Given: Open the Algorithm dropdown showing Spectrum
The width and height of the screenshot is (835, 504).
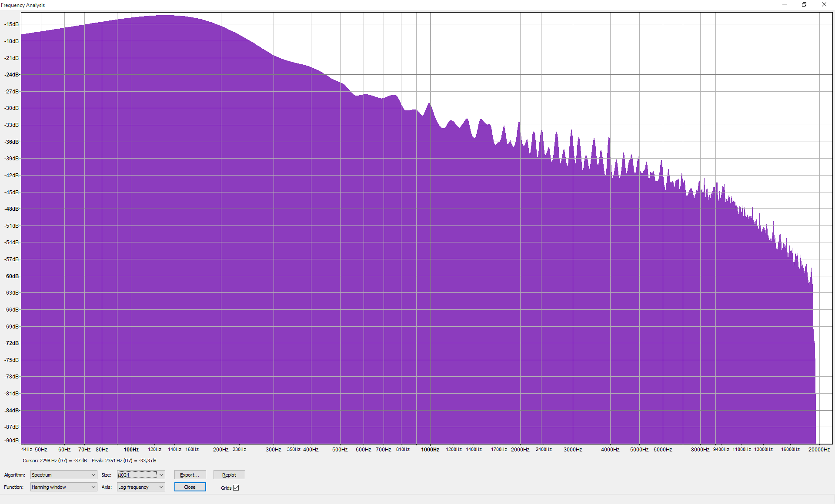Looking at the screenshot, I should point(63,475).
